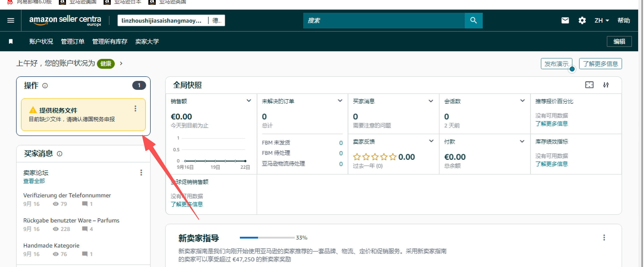The image size is (644, 267).
Task: Open the 卖家大学 menu item
Action: (x=147, y=41)
